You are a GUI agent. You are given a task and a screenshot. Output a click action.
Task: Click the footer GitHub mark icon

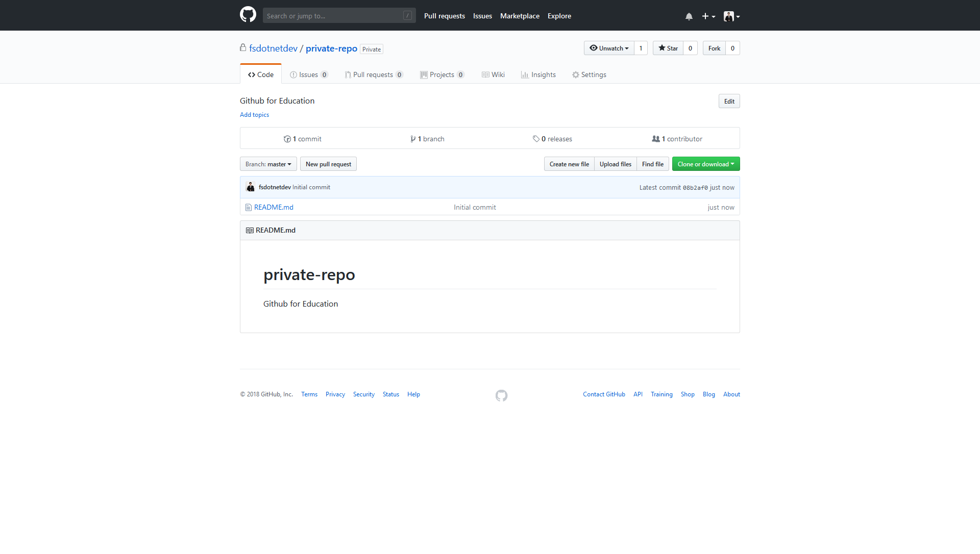pos(502,395)
